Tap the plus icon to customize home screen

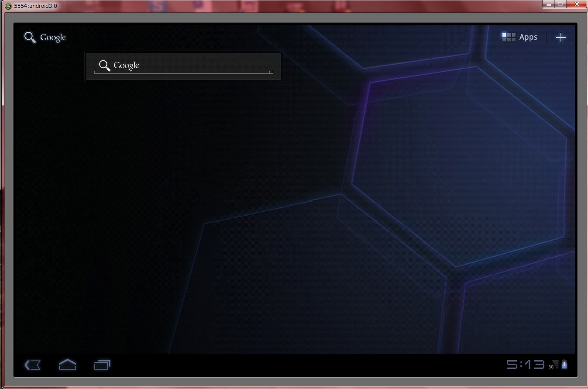point(560,38)
